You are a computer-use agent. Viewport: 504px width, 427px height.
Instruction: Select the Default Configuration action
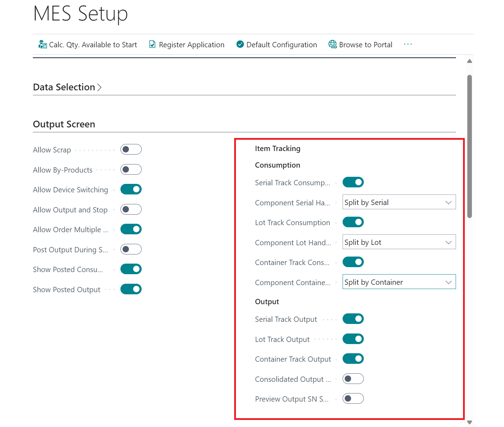pos(281,44)
